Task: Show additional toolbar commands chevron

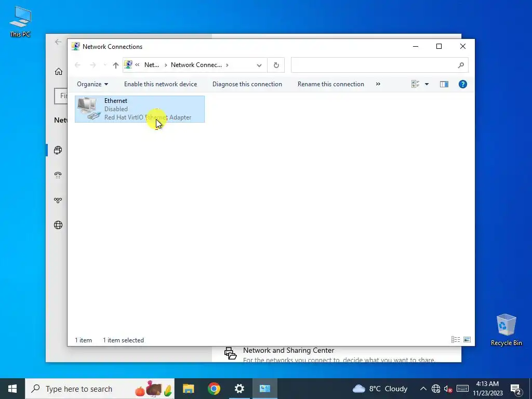Action: pos(378,84)
